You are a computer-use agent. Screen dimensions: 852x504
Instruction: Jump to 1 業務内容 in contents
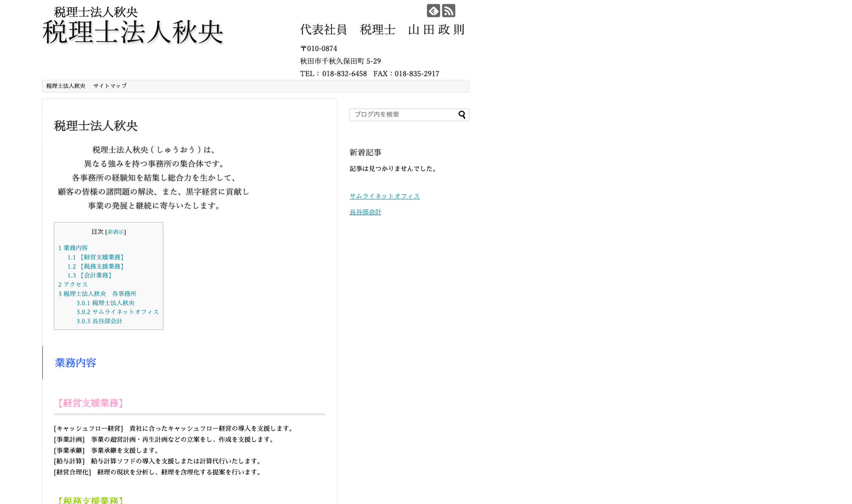pyautogui.click(x=73, y=248)
